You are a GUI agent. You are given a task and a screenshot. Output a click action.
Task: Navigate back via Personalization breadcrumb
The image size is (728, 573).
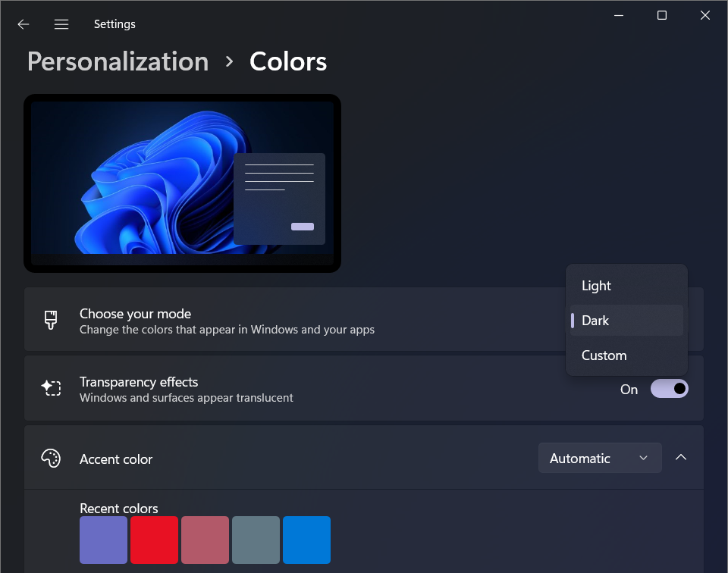click(x=118, y=61)
